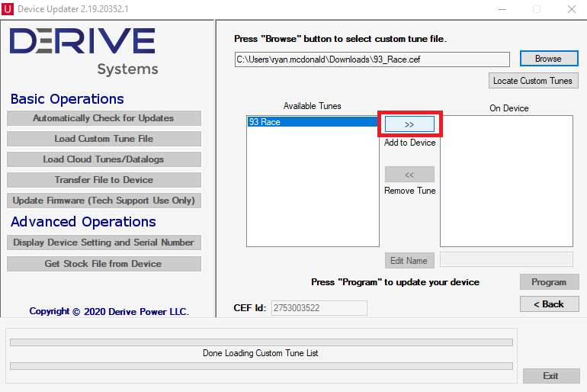Click Get Stock File from Device
Screen dimensions: 587x392
tap(104, 264)
